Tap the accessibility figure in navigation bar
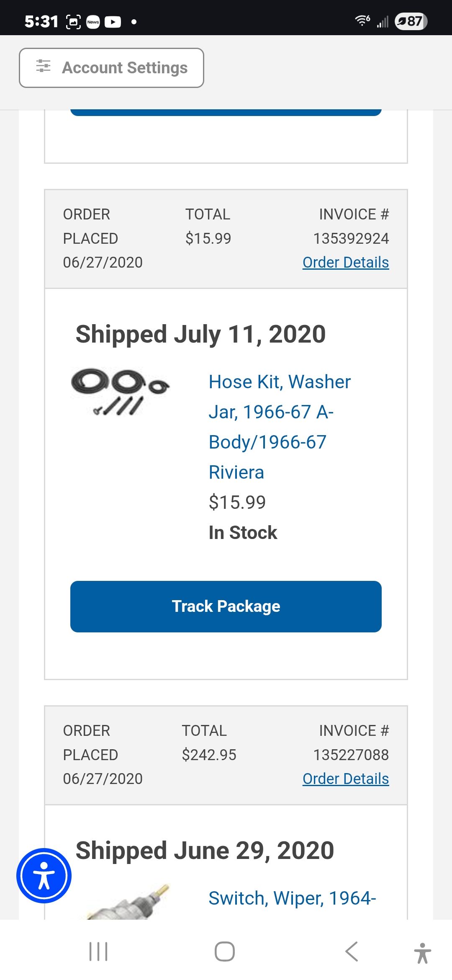 [423, 953]
